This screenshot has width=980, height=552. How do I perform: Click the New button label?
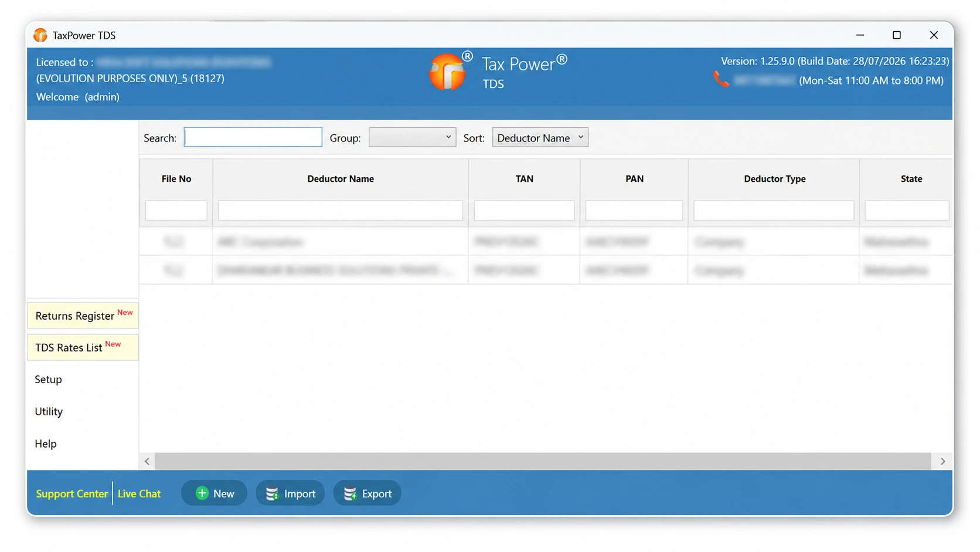(x=224, y=494)
